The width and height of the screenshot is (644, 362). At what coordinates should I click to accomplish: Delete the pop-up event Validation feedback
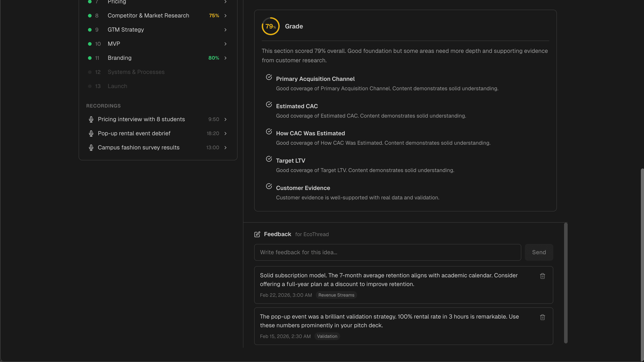(x=542, y=317)
